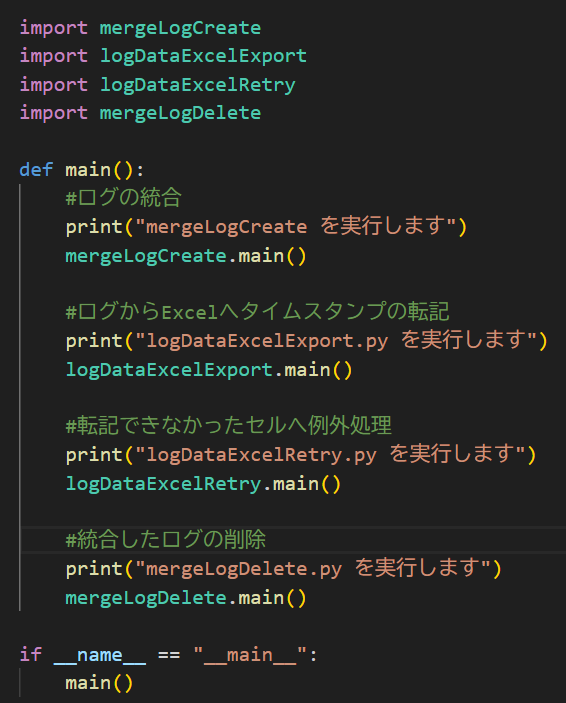Click the logDataExcelExport.main() call

point(209,370)
